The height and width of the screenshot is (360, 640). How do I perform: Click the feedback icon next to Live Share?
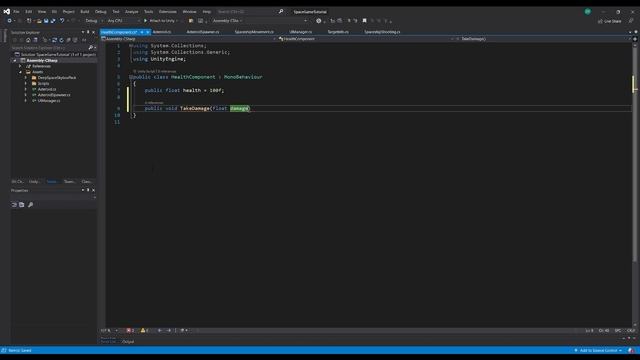click(x=631, y=21)
